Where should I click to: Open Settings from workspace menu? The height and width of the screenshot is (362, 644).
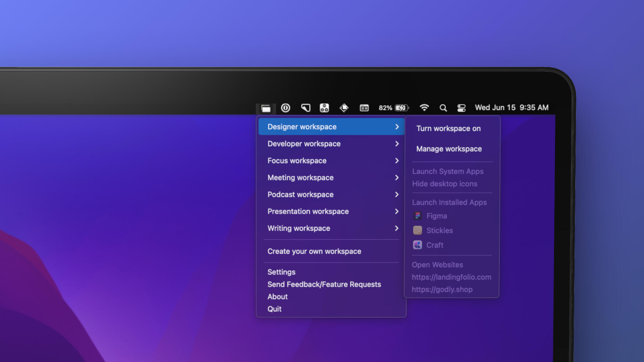281,272
